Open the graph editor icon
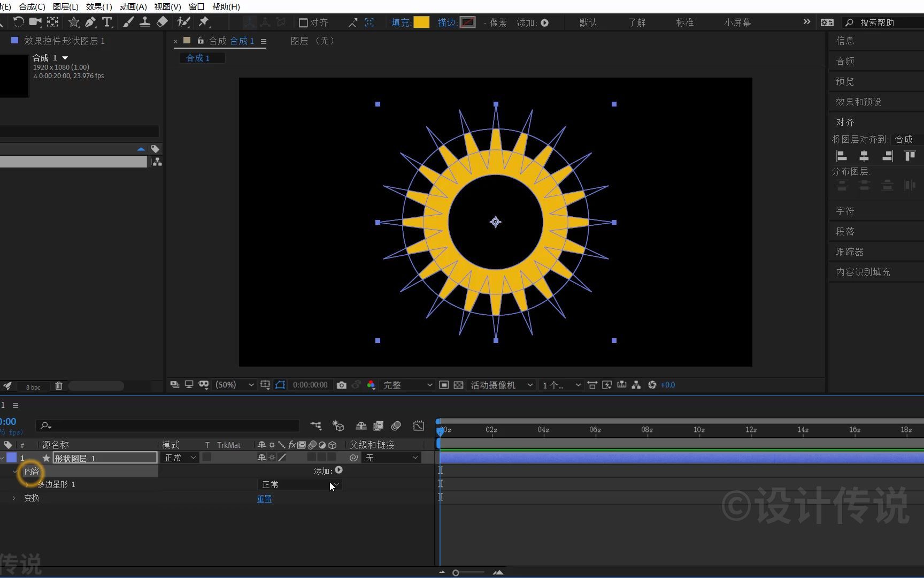The height and width of the screenshot is (578, 924). 419,426
